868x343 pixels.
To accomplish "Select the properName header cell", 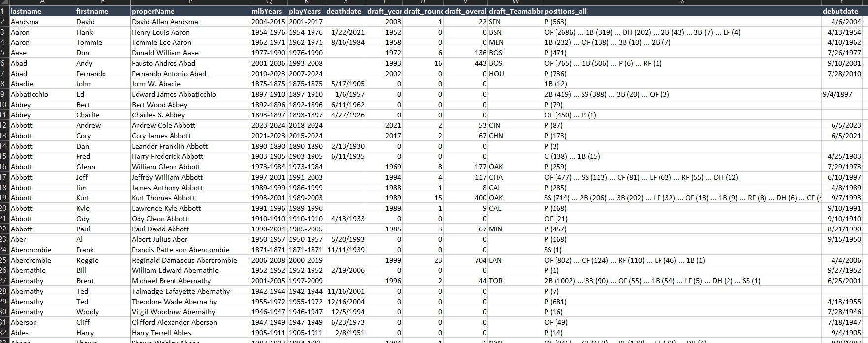I will (190, 11).
